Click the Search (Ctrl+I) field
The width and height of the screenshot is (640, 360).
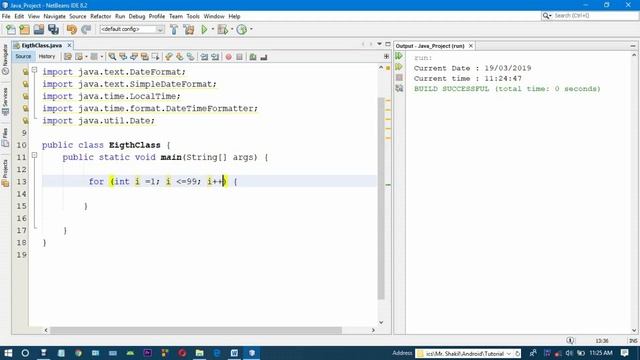coord(589,16)
